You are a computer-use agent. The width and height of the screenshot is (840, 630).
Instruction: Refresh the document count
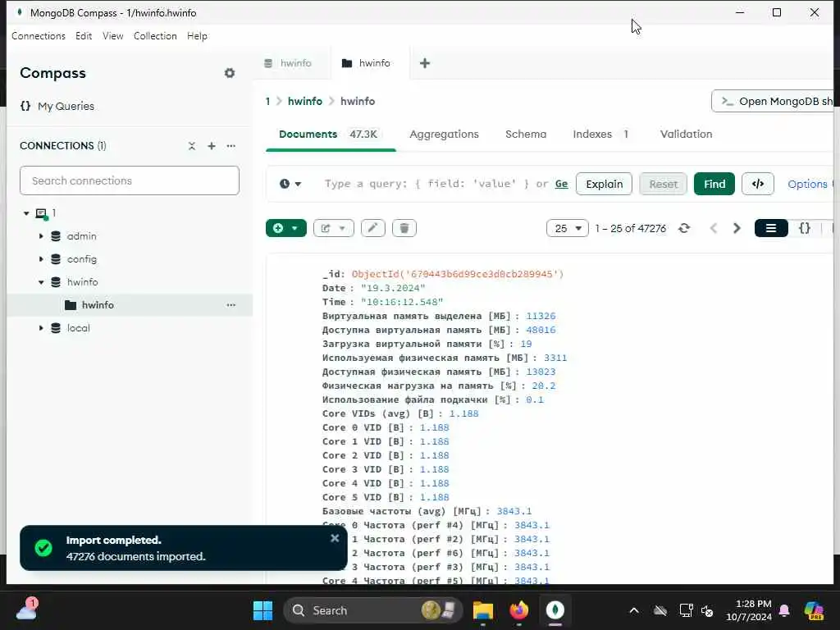(684, 228)
